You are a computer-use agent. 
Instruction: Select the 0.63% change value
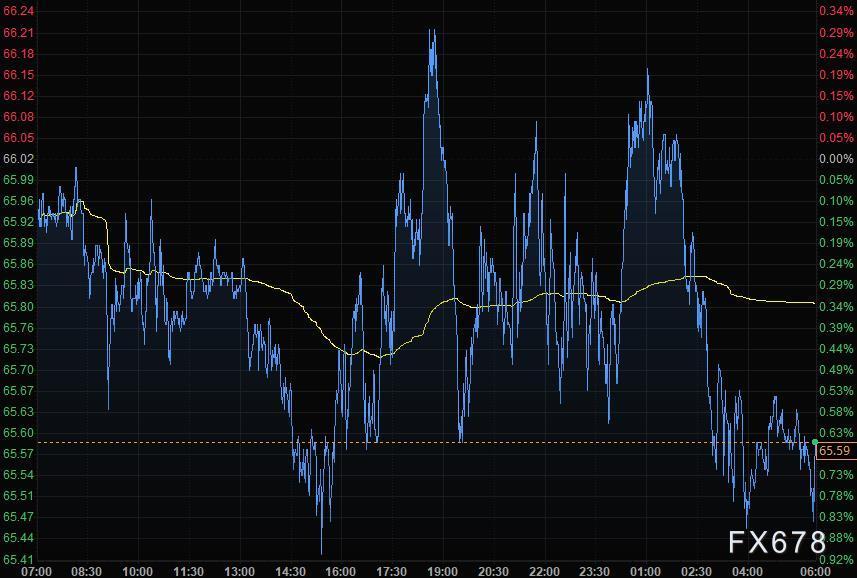pos(836,433)
